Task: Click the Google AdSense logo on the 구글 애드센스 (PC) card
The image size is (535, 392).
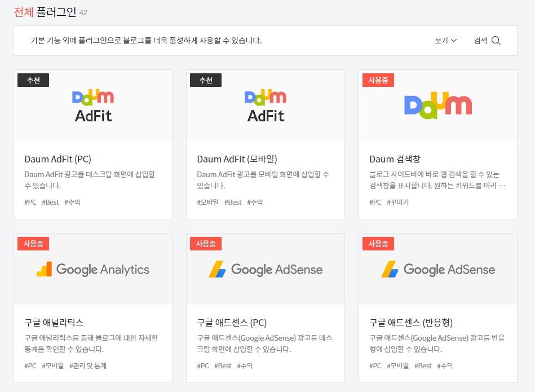Action: [266, 270]
